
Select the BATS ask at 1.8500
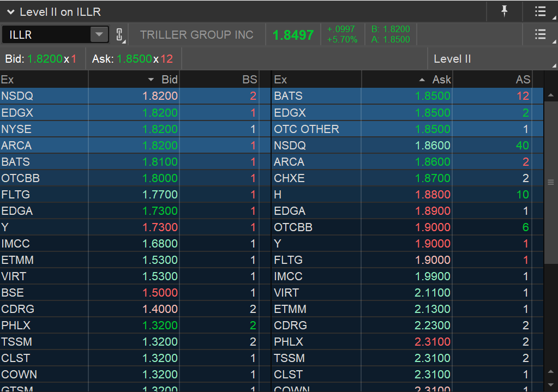[x=407, y=96]
